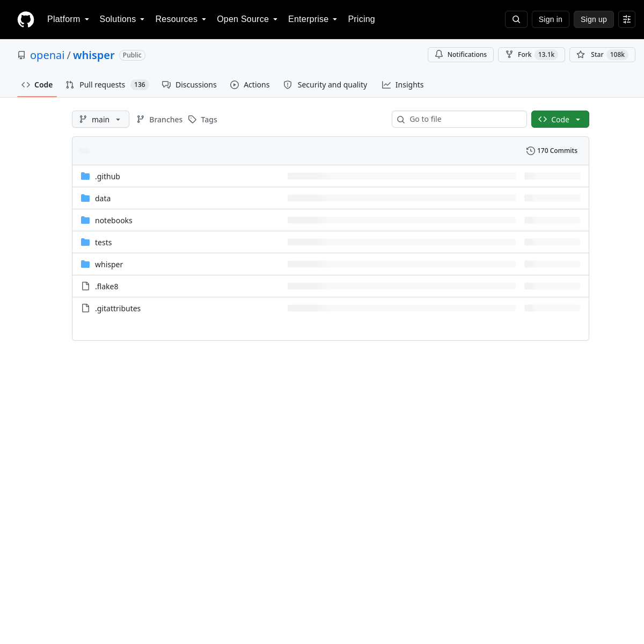The width and height of the screenshot is (644, 644).
Task: Click the Actions play circle icon
Action: [x=235, y=85]
